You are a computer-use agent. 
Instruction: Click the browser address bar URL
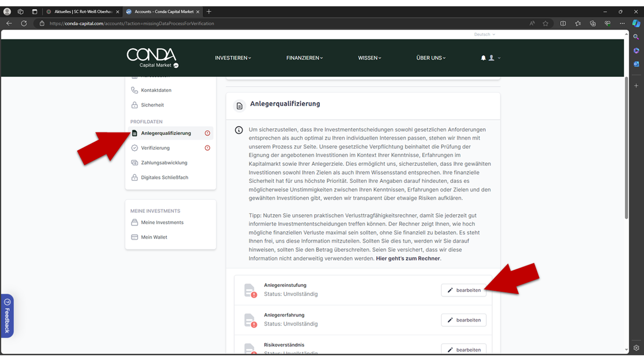coord(131,24)
